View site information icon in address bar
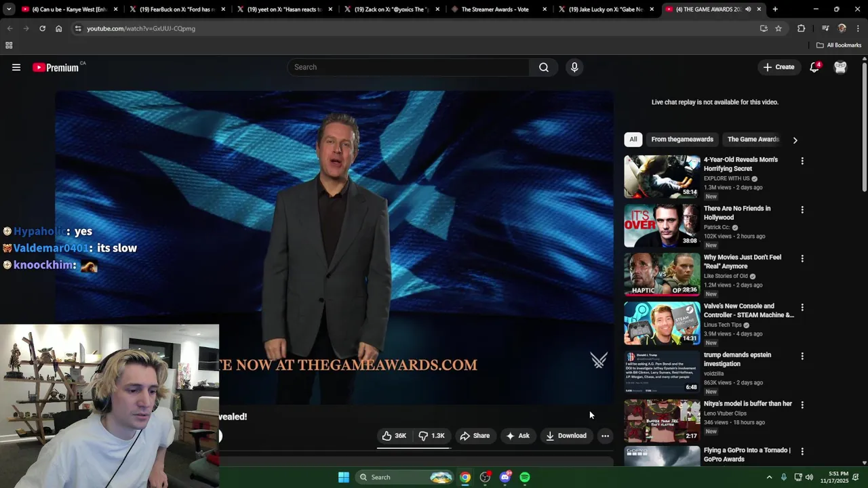The width and height of the screenshot is (868, 488). (x=78, y=28)
